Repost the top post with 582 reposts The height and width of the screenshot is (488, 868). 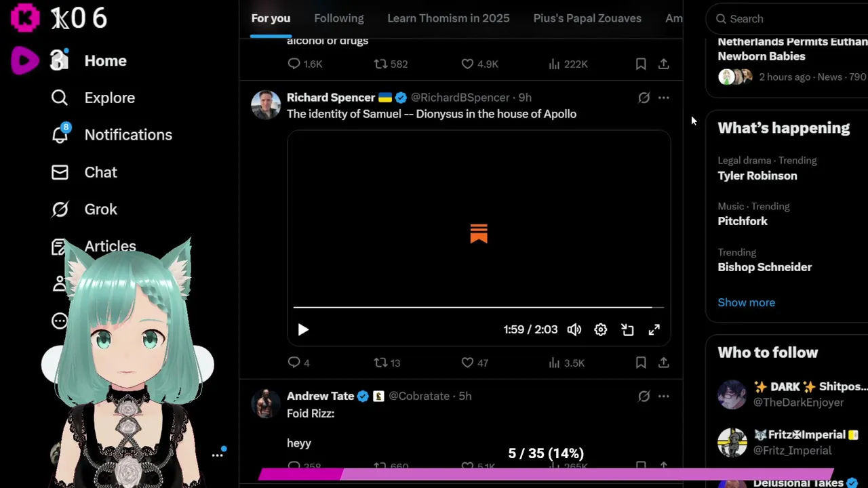click(x=391, y=64)
